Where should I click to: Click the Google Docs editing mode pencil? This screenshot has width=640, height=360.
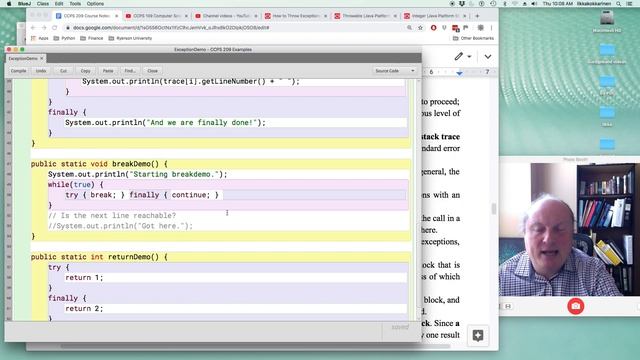459,56
